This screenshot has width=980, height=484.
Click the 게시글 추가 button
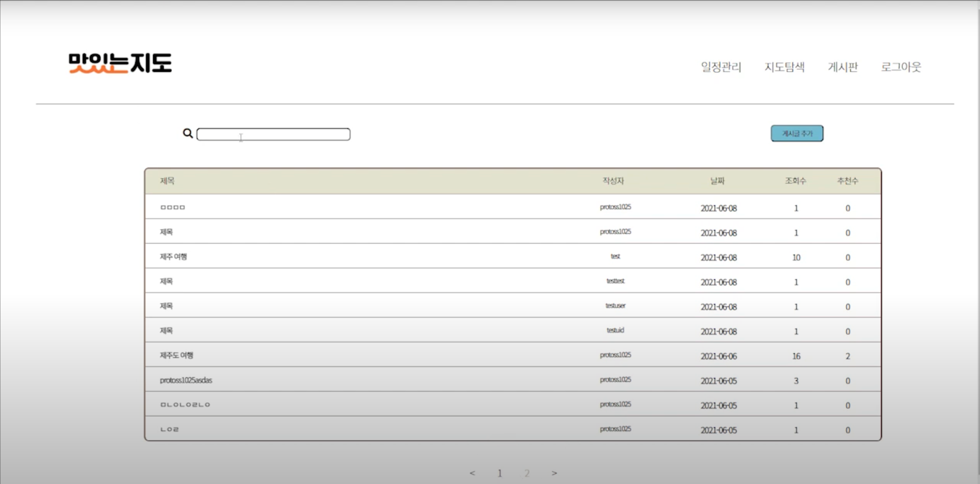[x=797, y=134]
